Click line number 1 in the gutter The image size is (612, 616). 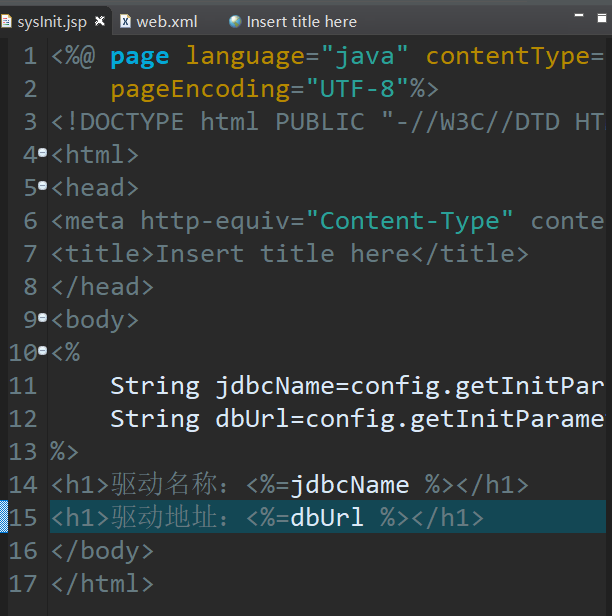click(30, 56)
